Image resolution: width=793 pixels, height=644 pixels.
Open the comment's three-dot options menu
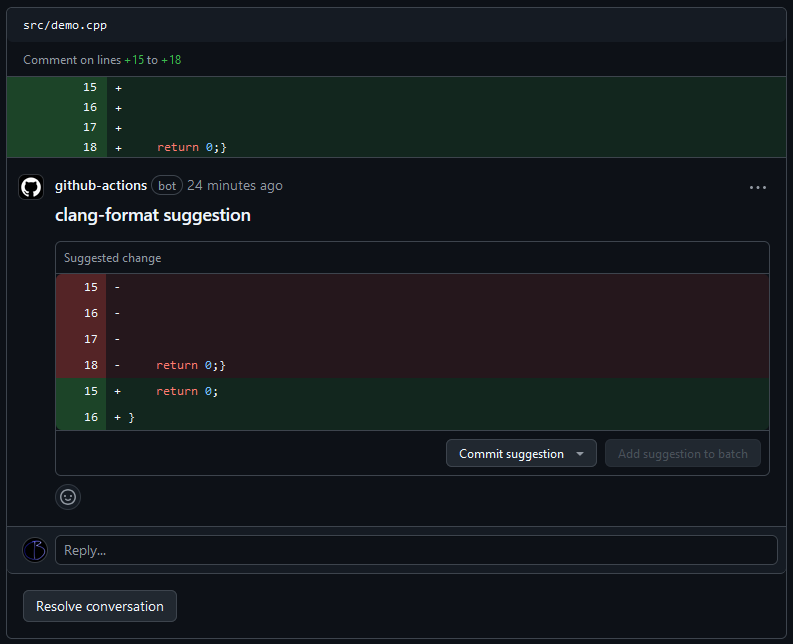tap(757, 187)
